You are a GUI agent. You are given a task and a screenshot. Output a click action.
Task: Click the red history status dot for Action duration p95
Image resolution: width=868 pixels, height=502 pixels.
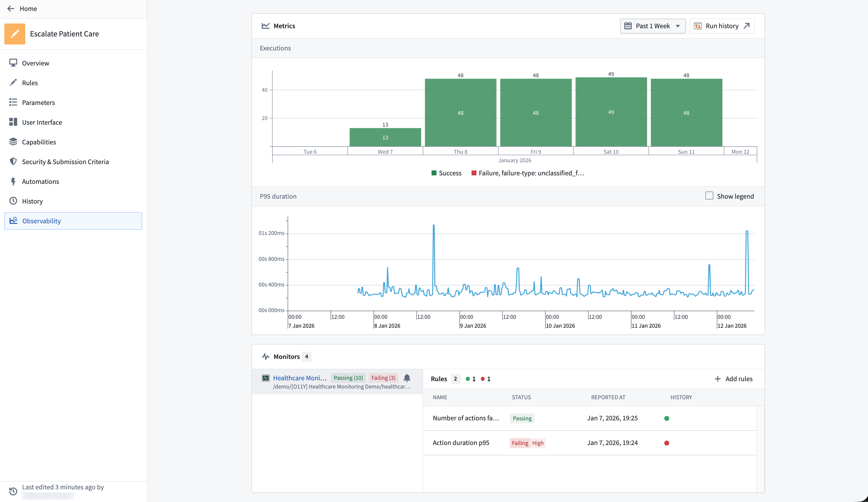coord(667,443)
